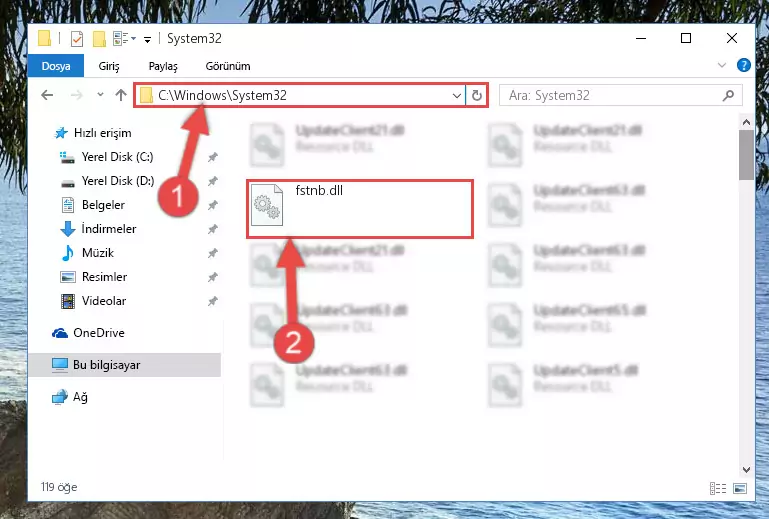Viewport: 769px width, 519px height.
Task: Click the New folder quick access icon
Action: [x=99, y=38]
